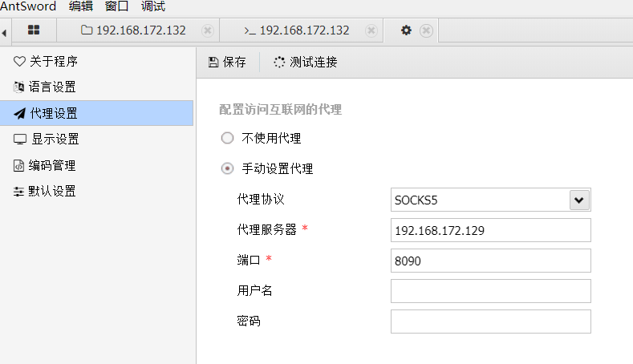The image size is (633, 364).
Task: Close the folder tab 192.168.172.132
Action: pyautogui.click(x=207, y=30)
